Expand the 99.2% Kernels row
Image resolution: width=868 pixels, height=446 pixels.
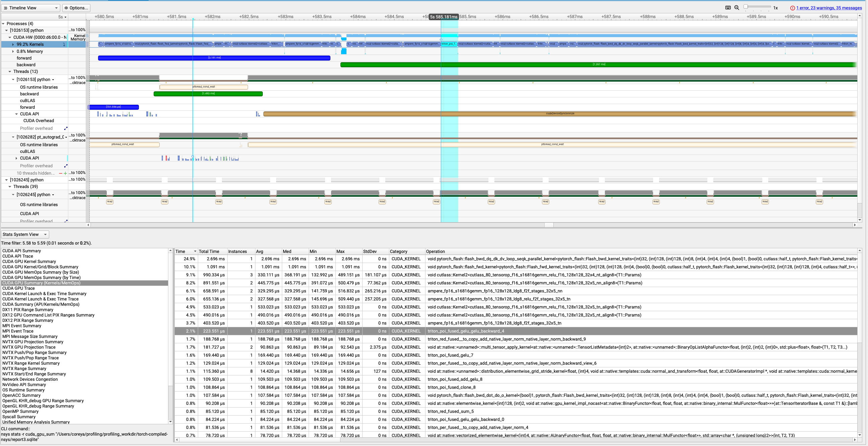tap(13, 44)
